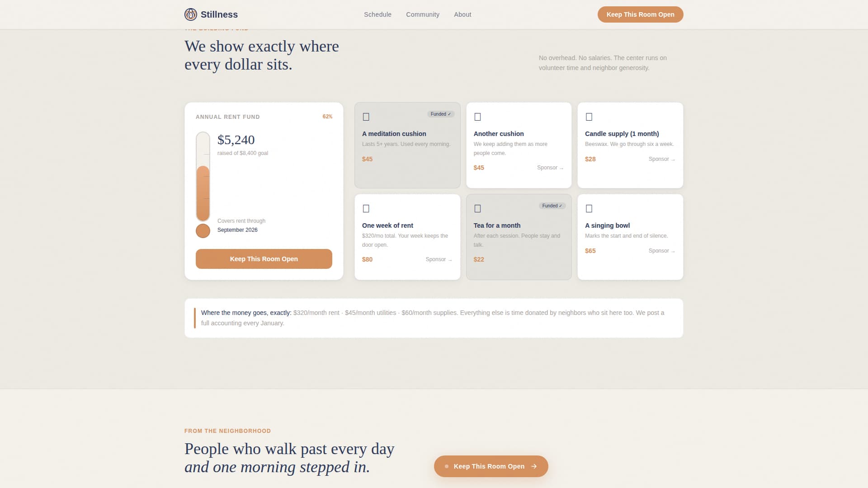Click the Sponsor arrow icon on One week of rent
Screen dimensions: 868x488
pos(450,259)
